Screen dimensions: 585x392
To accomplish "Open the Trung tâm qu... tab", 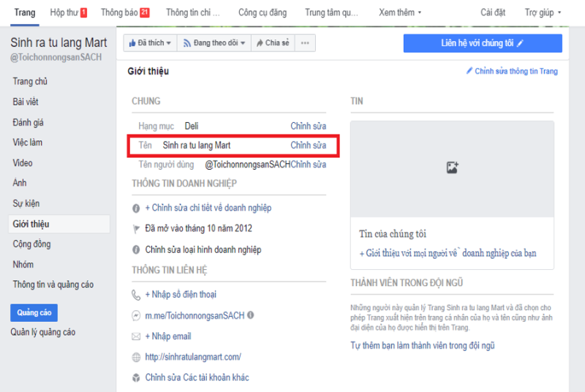I will tap(331, 12).
